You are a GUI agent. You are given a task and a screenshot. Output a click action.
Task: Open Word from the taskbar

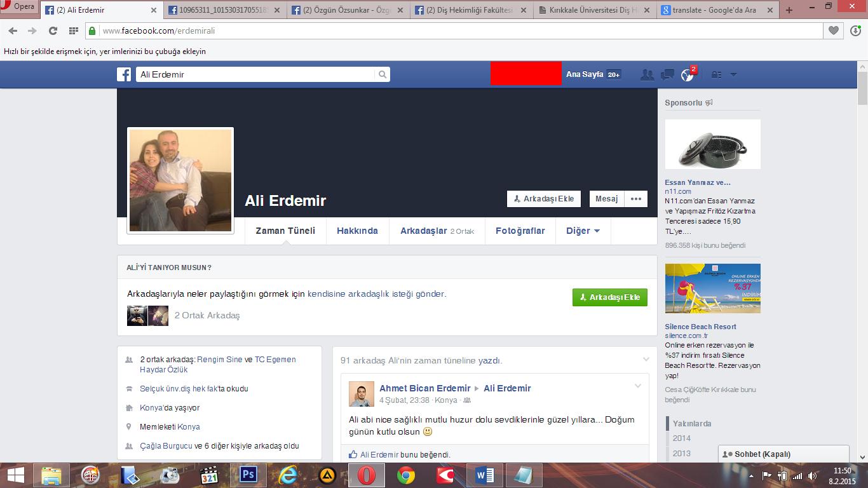[485, 475]
